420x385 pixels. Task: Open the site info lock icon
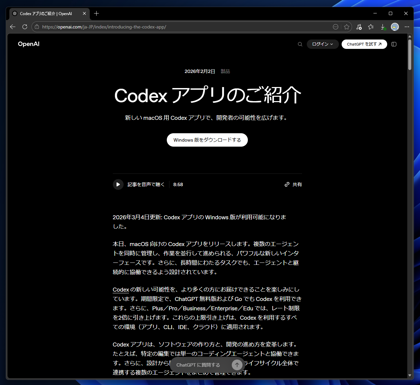tap(37, 27)
